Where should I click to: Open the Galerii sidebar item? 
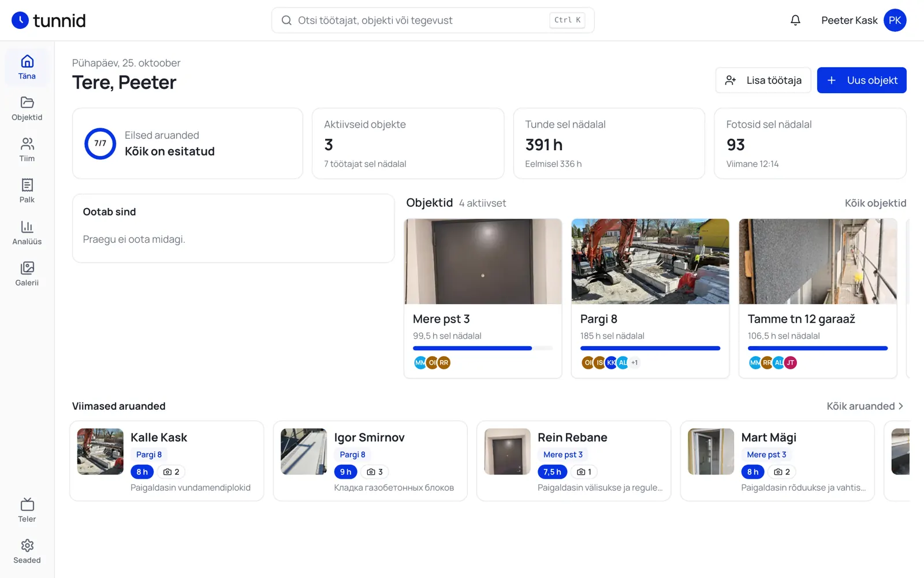(27, 274)
